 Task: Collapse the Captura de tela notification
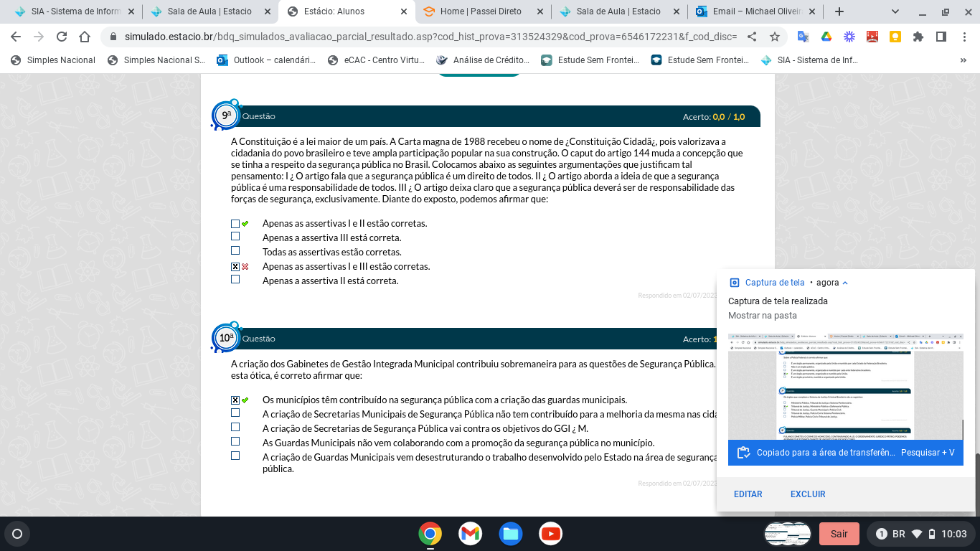(845, 283)
